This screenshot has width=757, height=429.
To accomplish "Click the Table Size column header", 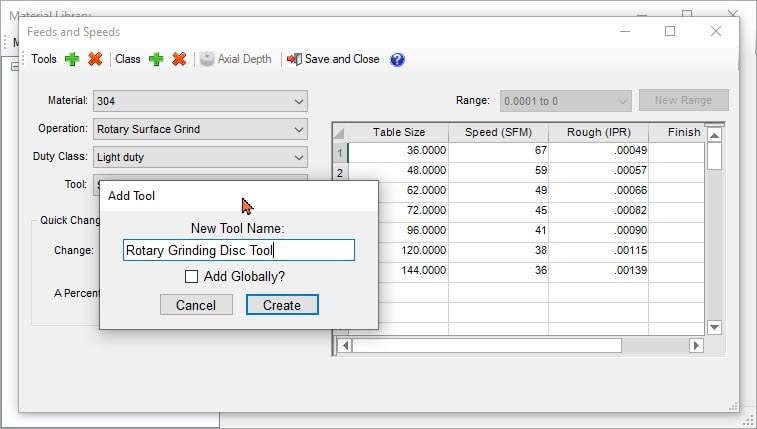I will coord(398,132).
